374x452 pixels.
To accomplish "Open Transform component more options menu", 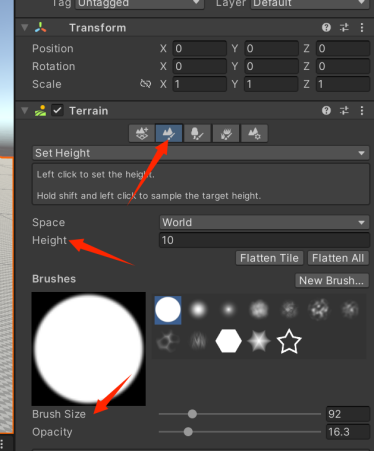I will [362, 27].
